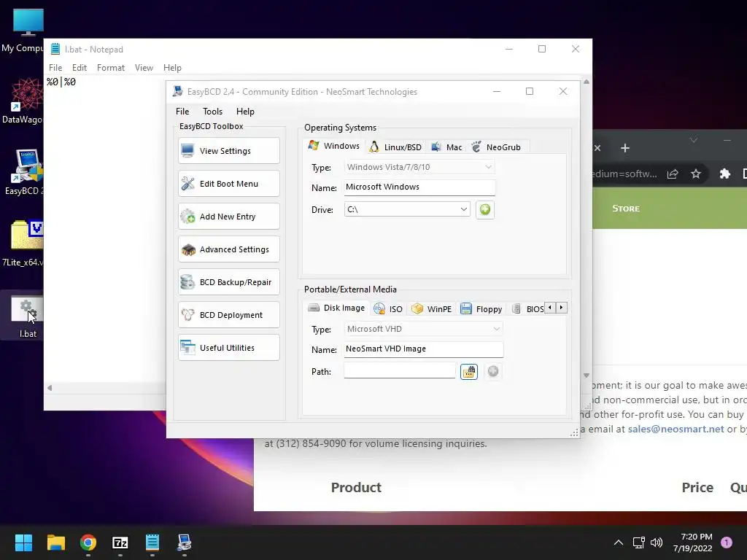Show hidden system tray icons

pos(619,542)
